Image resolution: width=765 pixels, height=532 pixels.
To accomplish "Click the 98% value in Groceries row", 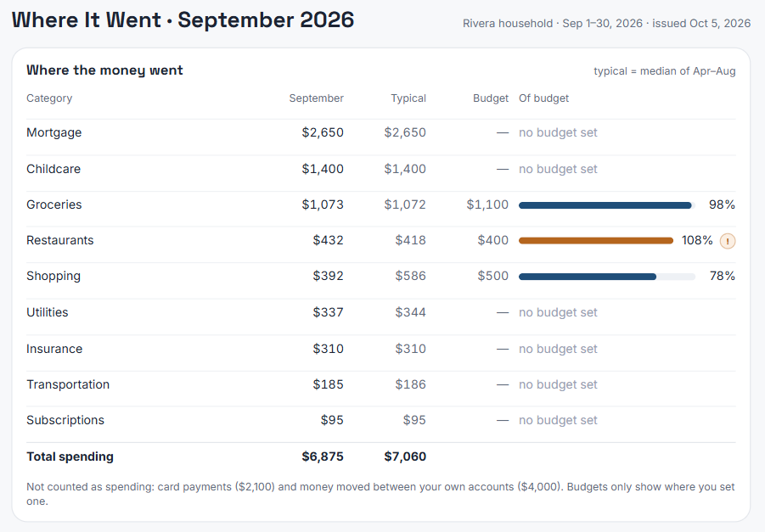I will pyautogui.click(x=722, y=204).
